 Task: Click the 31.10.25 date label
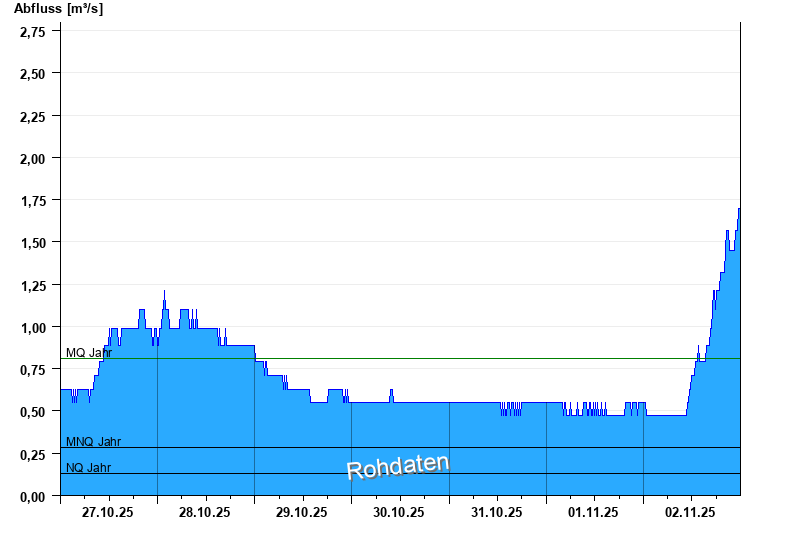[x=496, y=512]
